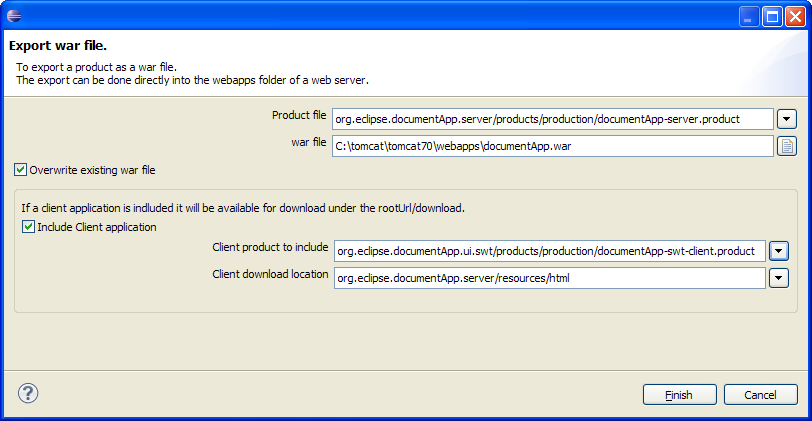
Task: Uncheck Include Client application checkbox
Action: pos(28,227)
